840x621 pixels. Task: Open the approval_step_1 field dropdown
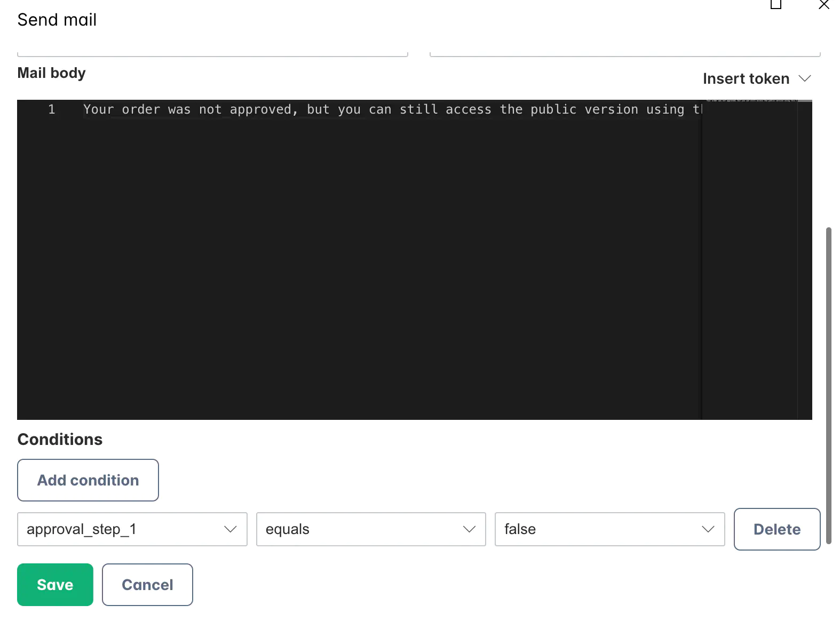(x=132, y=529)
